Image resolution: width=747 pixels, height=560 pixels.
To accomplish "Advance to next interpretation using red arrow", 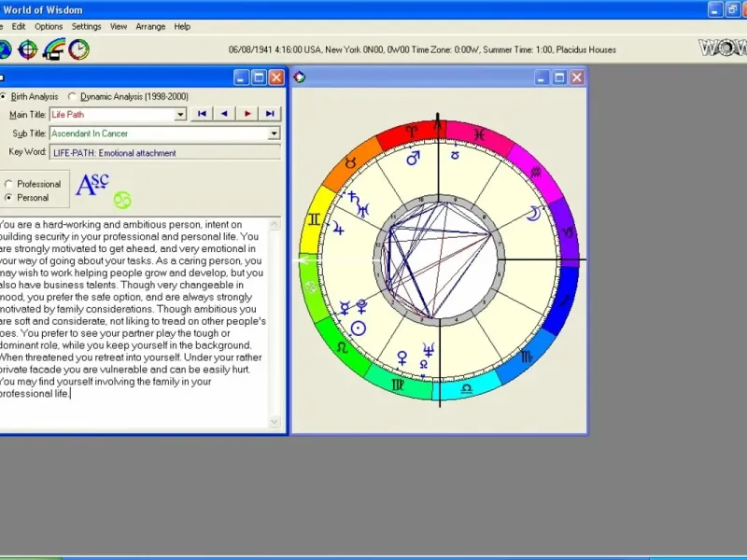I will click(247, 114).
